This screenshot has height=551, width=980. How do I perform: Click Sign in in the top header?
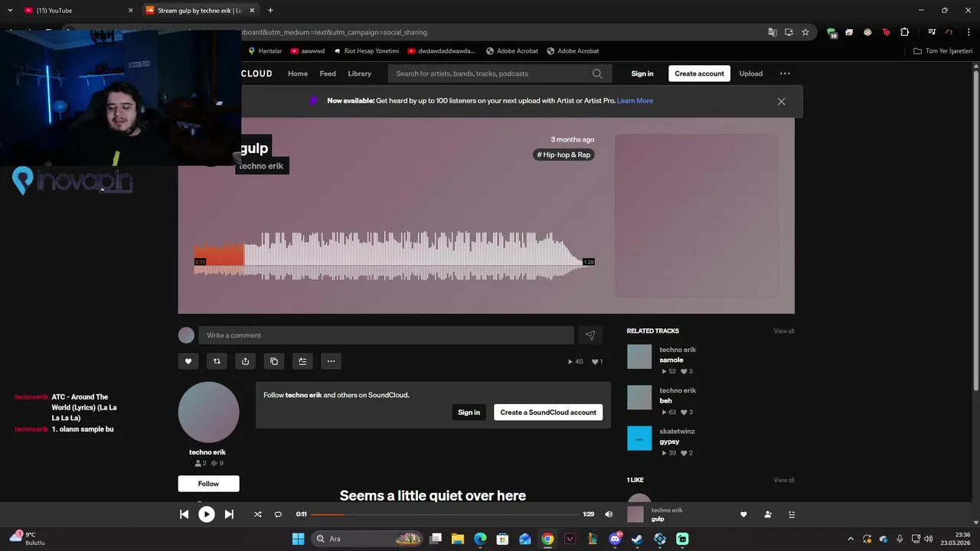point(642,73)
